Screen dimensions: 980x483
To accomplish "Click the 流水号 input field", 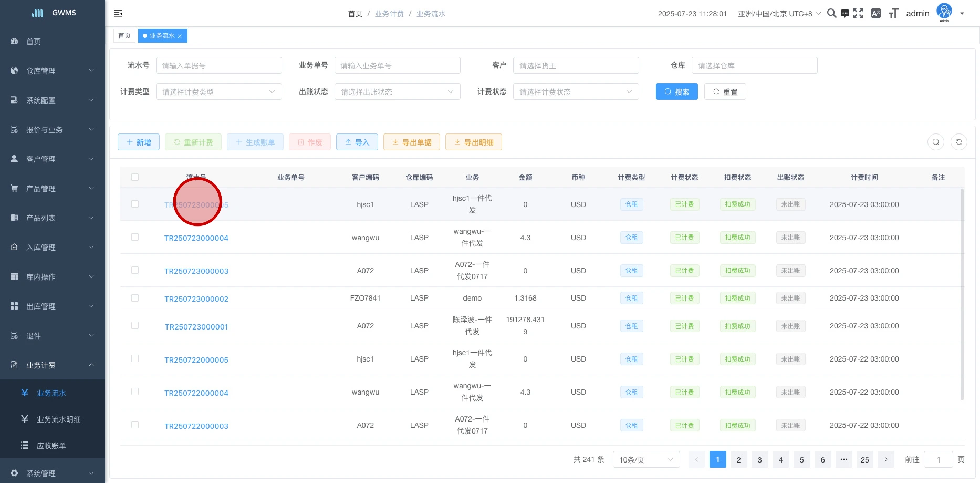I will (218, 65).
